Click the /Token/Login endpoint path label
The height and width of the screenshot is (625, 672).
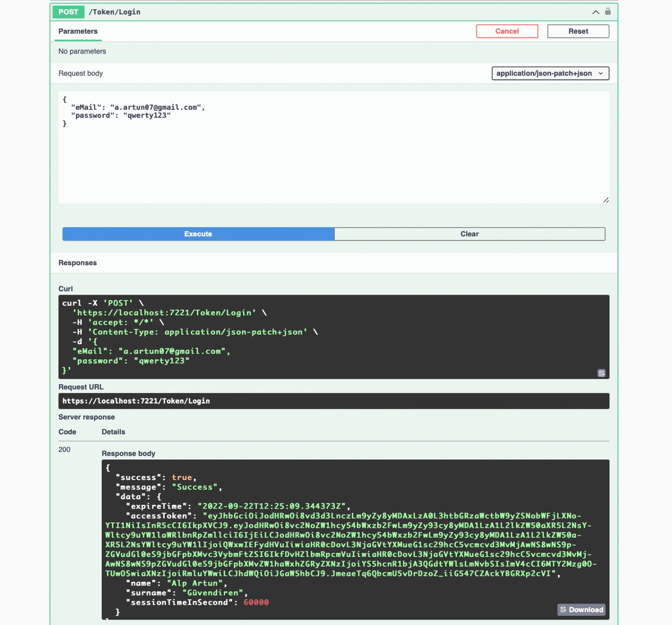pos(114,12)
